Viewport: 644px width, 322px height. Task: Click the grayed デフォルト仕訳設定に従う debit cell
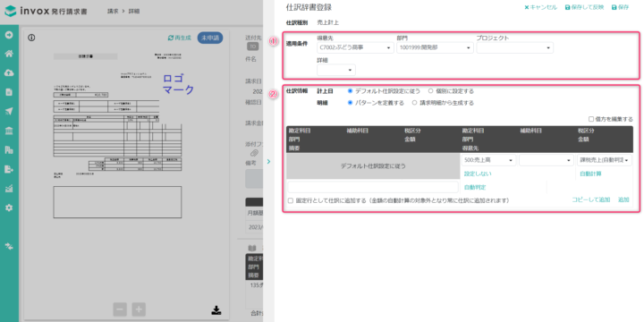[x=373, y=166]
